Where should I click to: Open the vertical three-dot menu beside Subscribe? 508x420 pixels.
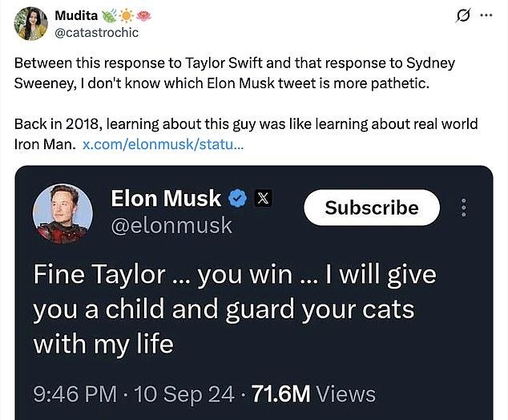[x=463, y=208]
